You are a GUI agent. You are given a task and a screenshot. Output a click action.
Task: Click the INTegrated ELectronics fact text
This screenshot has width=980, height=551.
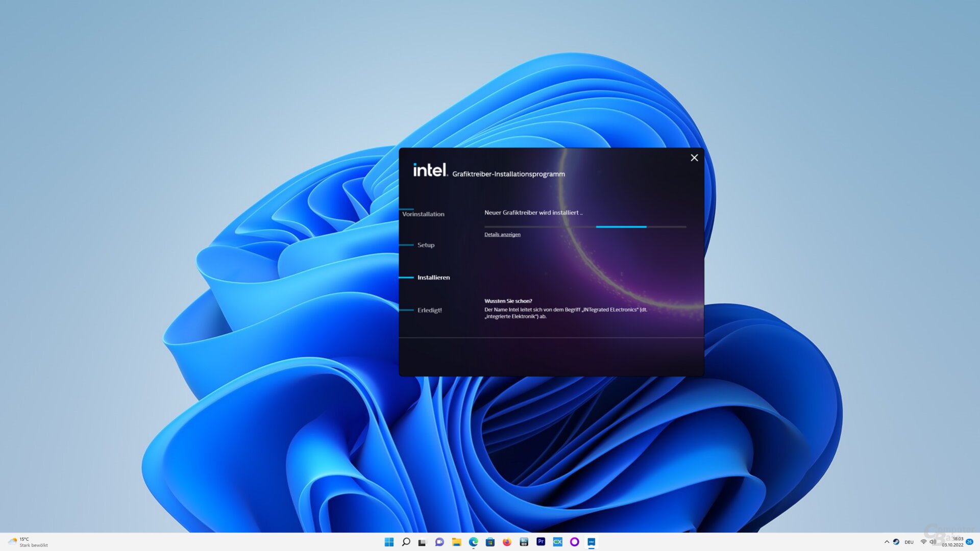[x=566, y=313]
